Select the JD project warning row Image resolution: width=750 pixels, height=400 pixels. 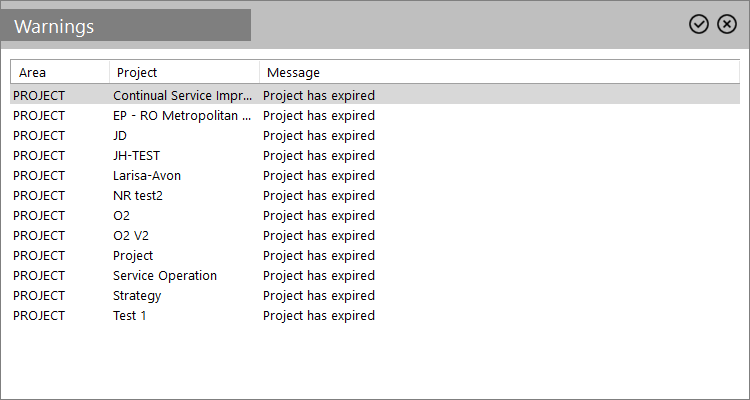[x=375, y=136]
